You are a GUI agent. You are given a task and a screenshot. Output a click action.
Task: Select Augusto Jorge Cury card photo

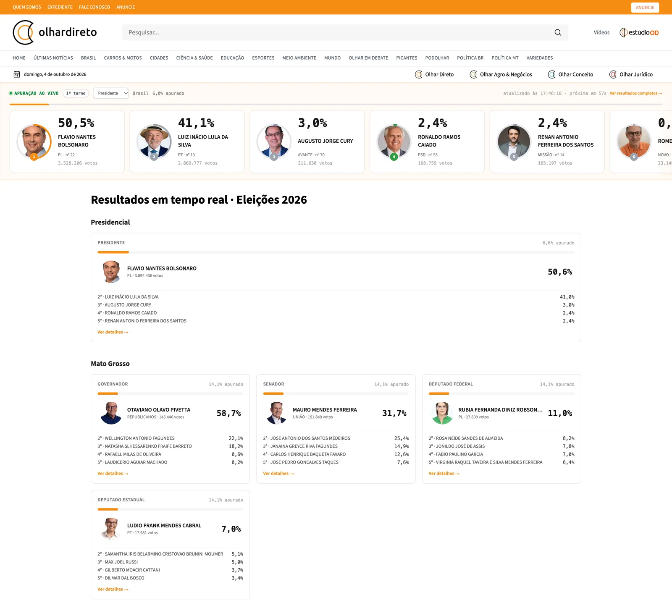point(274,141)
